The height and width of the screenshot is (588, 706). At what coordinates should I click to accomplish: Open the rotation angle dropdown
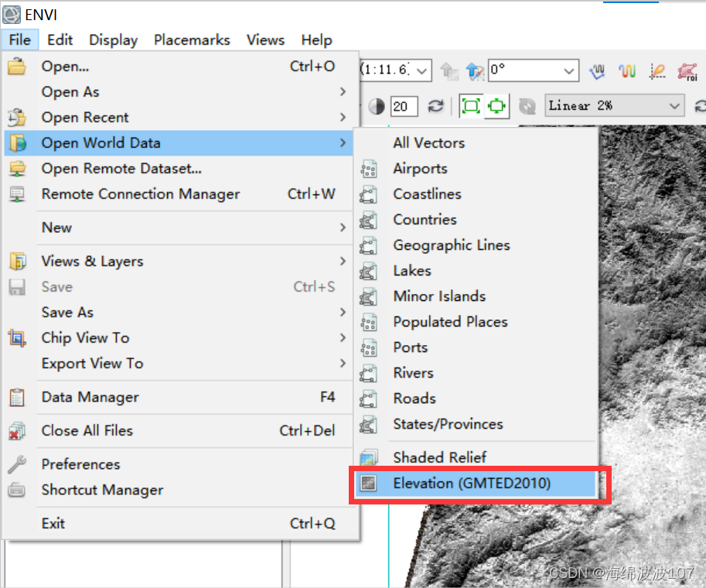coord(568,70)
